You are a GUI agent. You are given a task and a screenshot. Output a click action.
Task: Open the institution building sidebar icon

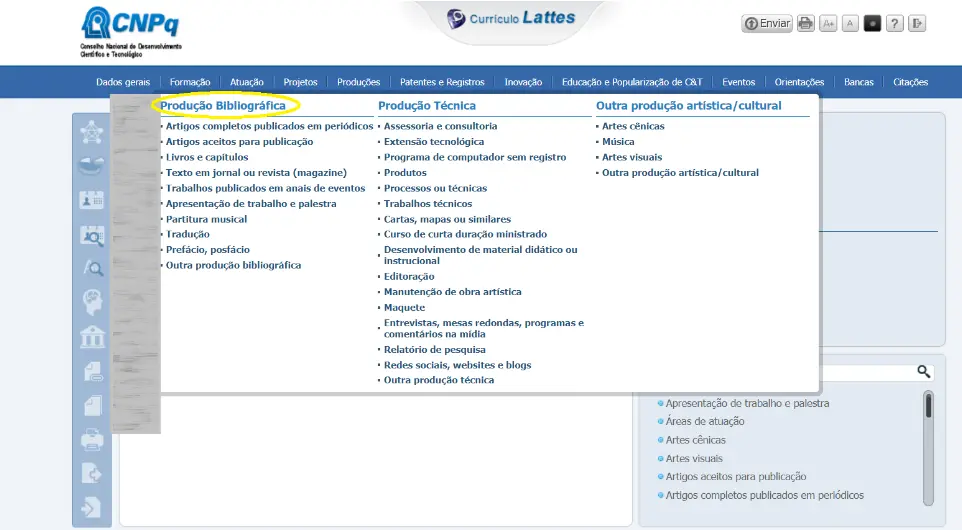[x=92, y=336]
